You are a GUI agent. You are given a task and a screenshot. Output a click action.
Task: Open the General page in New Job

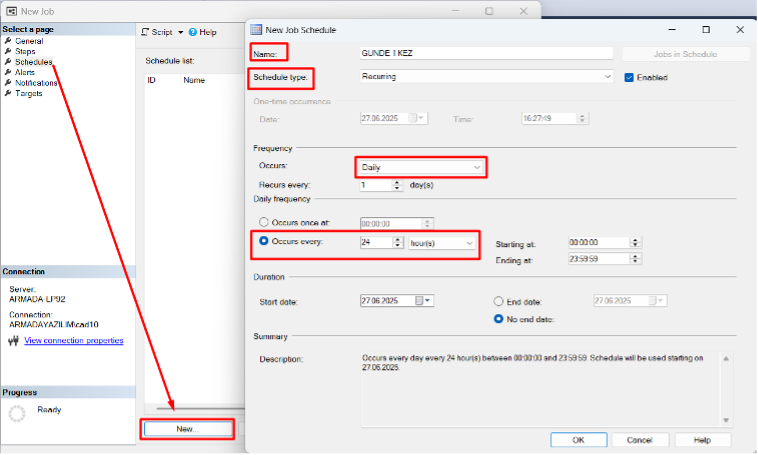29,41
